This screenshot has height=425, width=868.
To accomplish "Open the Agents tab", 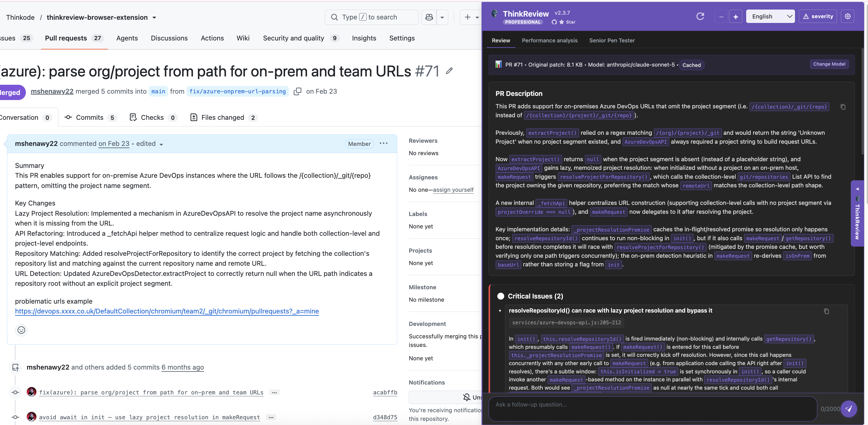I will pos(127,38).
